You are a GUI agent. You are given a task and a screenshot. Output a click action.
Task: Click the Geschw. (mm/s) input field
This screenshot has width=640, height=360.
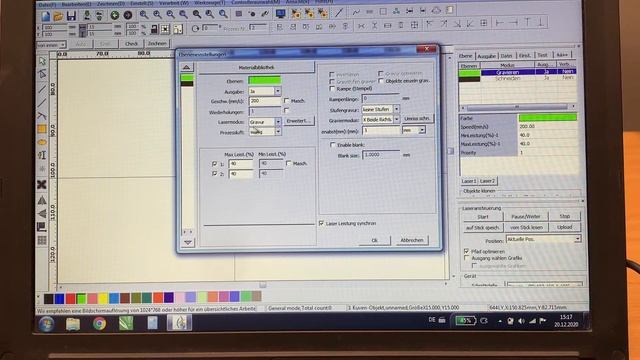click(x=264, y=100)
